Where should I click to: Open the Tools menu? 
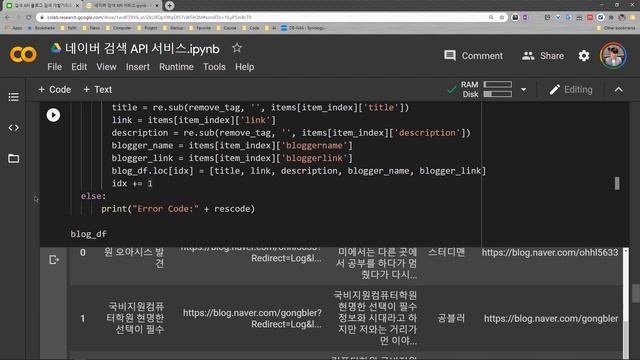pyautogui.click(x=214, y=67)
